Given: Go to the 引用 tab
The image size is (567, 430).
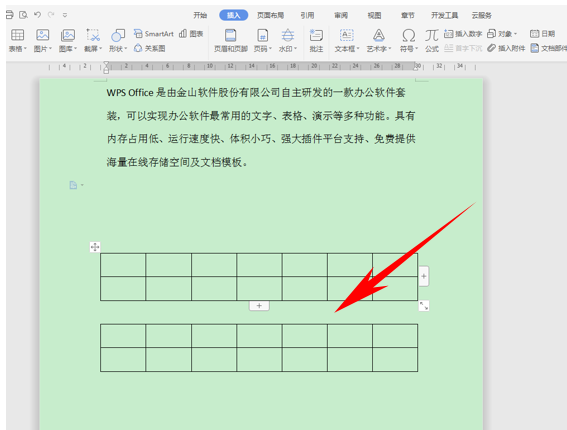Looking at the screenshot, I should coord(307,15).
